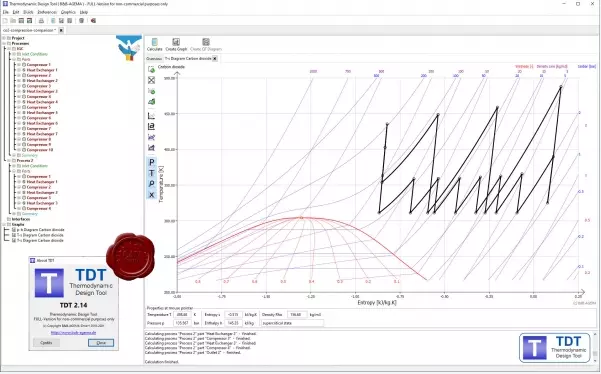Click the green area chart diagram icon
The width and height of the screenshot is (601, 374).
coord(151,102)
